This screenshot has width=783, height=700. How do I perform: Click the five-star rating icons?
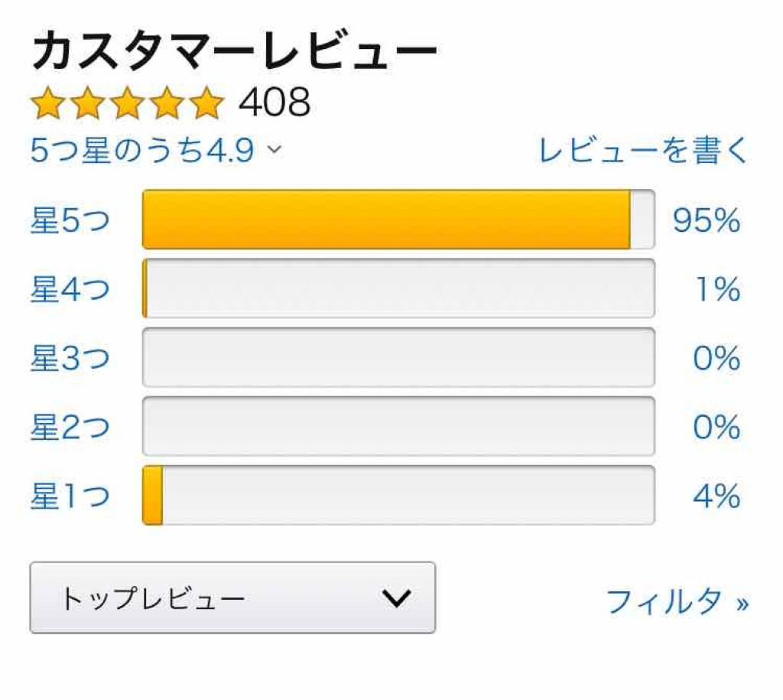point(126,103)
